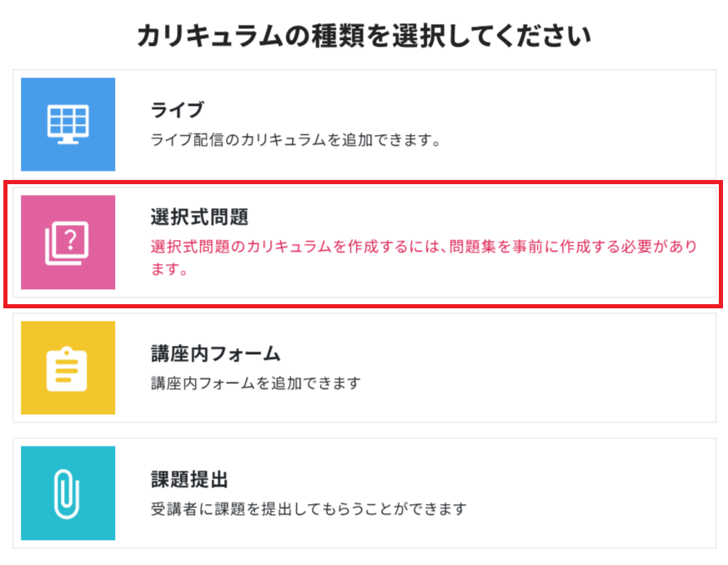Choose the 課題提出 title text
Screen dimensions: 728x565
point(189,479)
